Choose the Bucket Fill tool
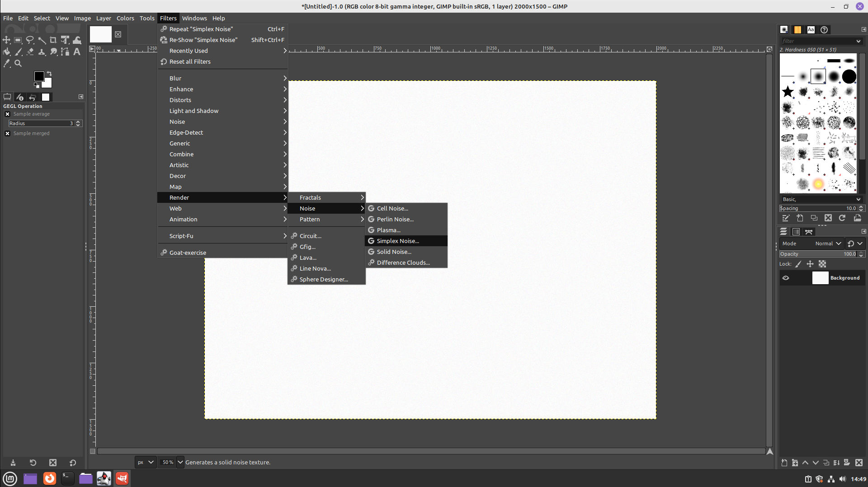 coord(6,52)
